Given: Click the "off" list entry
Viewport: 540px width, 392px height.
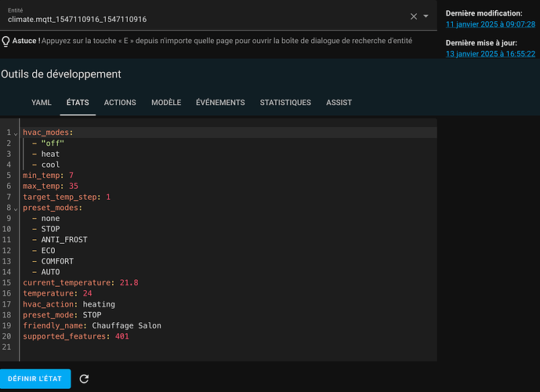Looking at the screenshot, I should (x=53, y=143).
